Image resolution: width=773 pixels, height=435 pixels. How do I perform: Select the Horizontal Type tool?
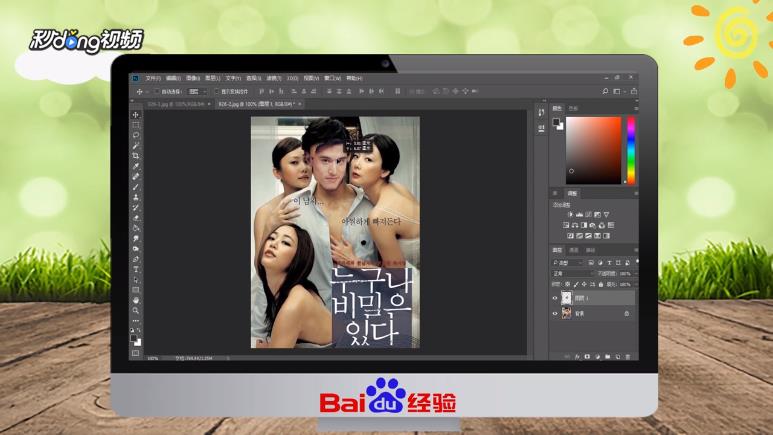tap(136, 269)
